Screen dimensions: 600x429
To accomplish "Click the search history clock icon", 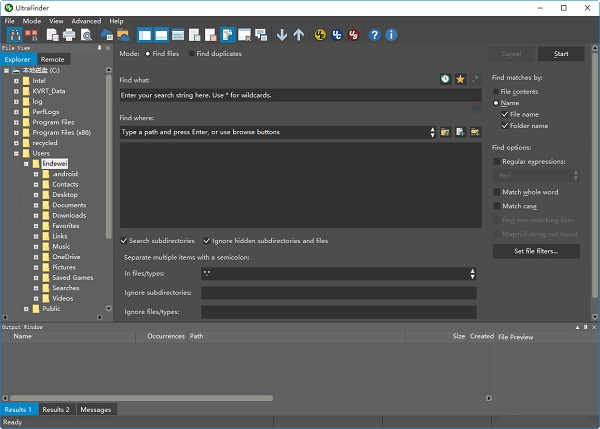I will click(445, 78).
